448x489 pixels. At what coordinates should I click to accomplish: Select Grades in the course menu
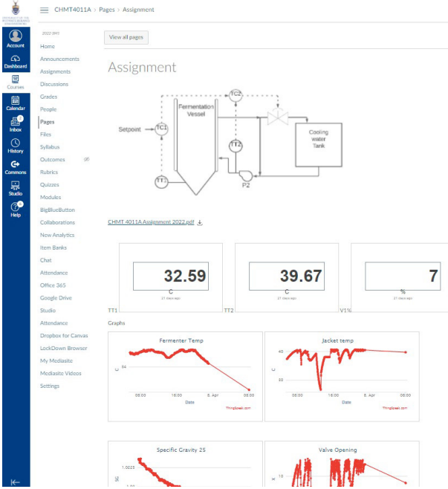pyautogui.click(x=48, y=97)
